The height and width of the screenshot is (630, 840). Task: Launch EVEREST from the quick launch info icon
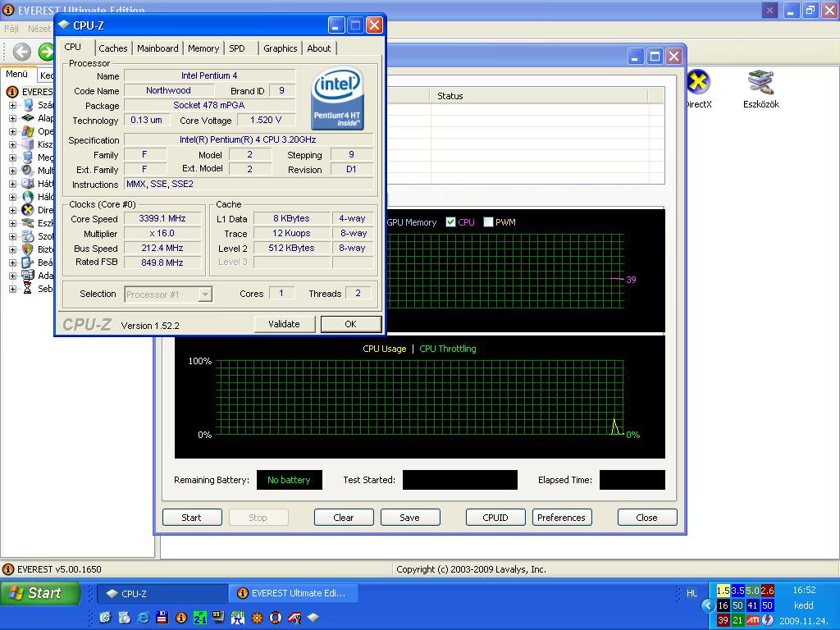pyautogui.click(x=181, y=618)
